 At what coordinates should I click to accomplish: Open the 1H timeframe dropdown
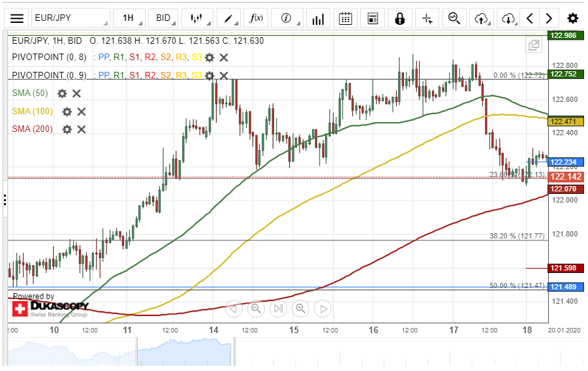point(129,18)
